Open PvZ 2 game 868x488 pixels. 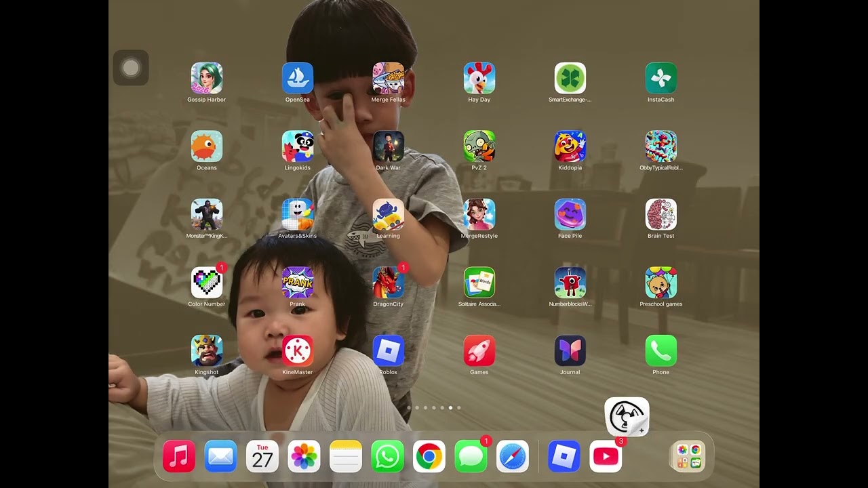pyautogui.click(x=479, y=146)
